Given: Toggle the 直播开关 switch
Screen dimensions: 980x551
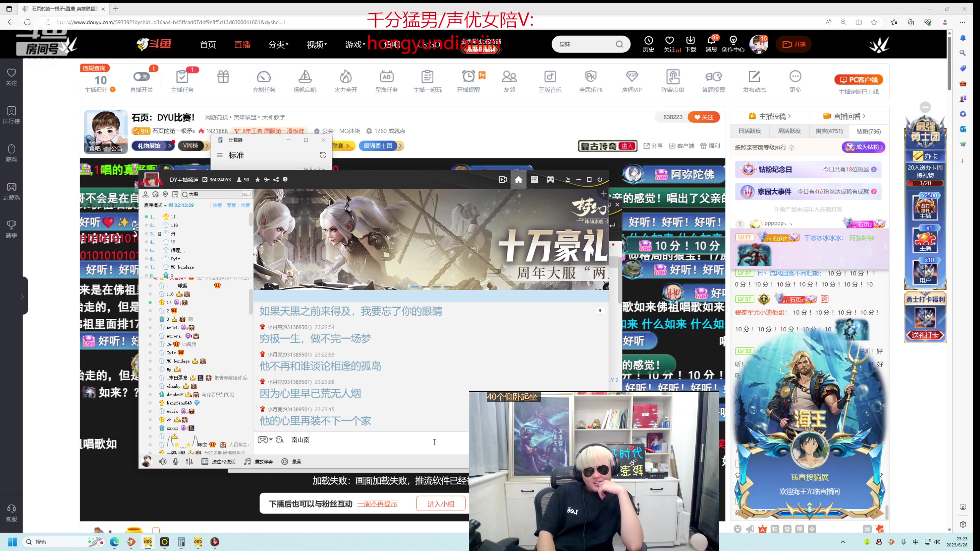Looking at the screenshot, I should click(141, 77).
